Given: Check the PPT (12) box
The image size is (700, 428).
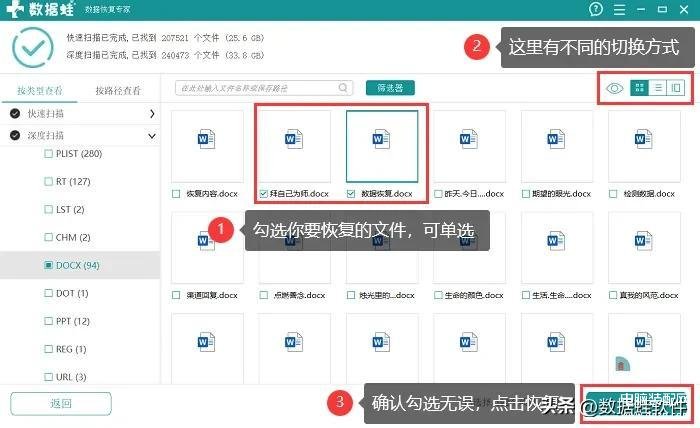Looking at the screenshot, I should coord(49,321).
